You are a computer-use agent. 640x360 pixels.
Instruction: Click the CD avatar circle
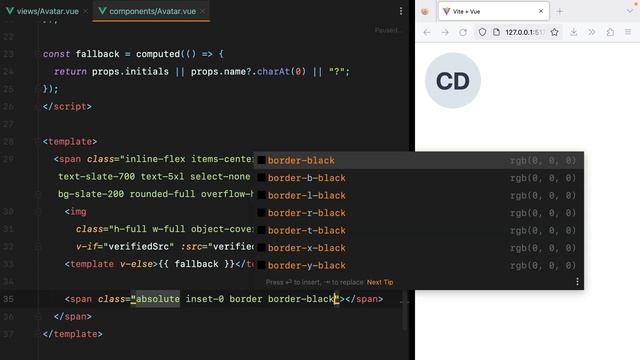(453, 80)
